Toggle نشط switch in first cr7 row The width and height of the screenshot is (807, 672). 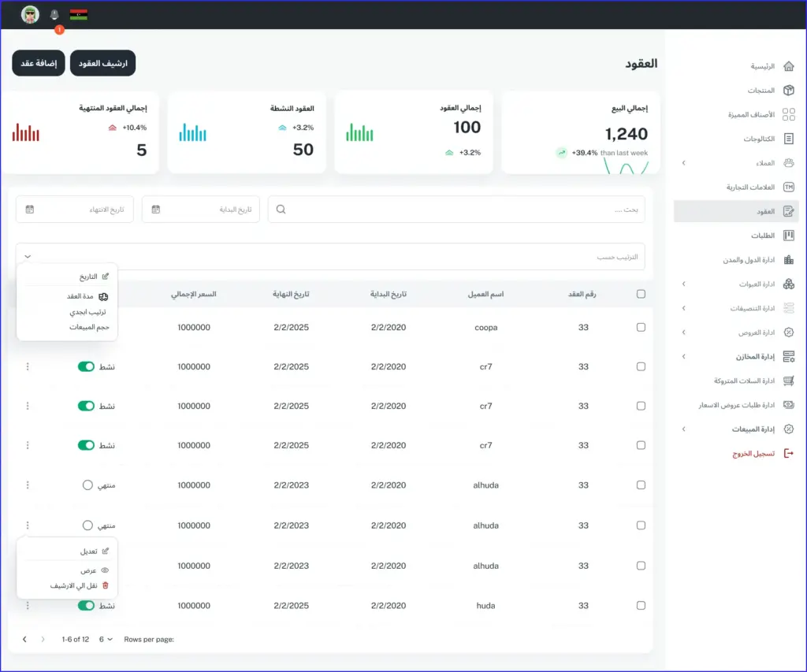pos(86,367)
